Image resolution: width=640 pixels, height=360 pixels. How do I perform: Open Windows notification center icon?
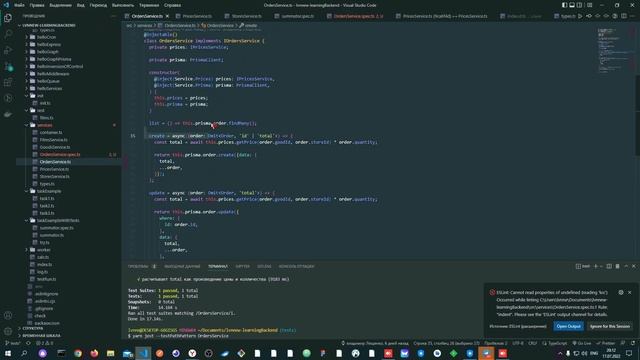tap(629, 353)
